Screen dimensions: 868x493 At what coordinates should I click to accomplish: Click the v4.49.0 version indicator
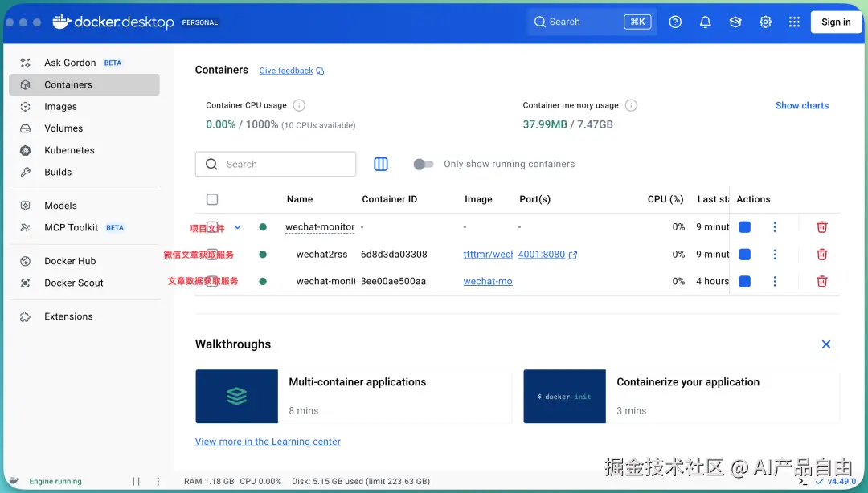(836, 482)
